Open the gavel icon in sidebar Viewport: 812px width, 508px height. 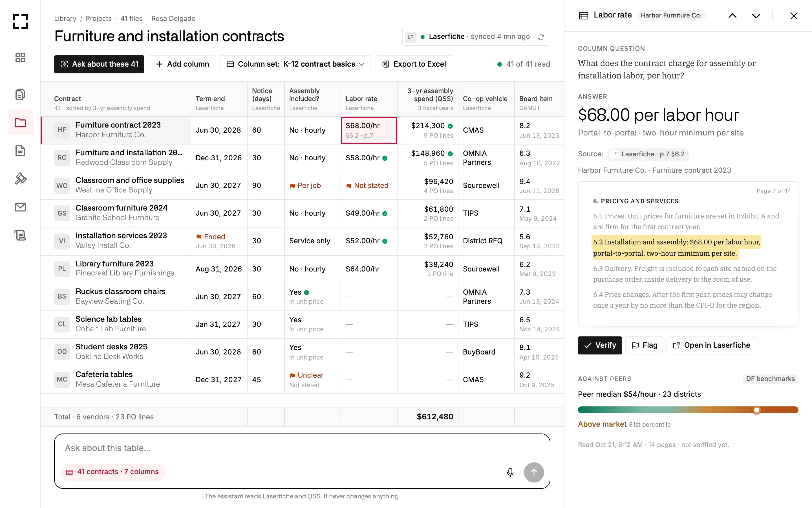pyautogui.click(x=20, y=179)
